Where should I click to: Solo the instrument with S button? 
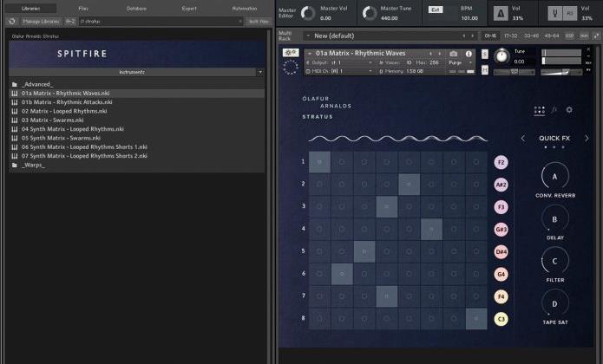(484, 54)
